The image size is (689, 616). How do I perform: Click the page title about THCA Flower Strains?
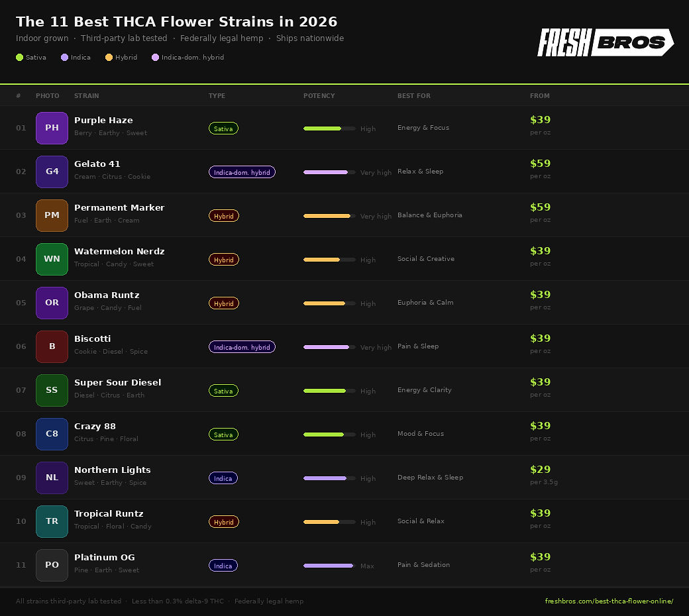tap(177, 22)
